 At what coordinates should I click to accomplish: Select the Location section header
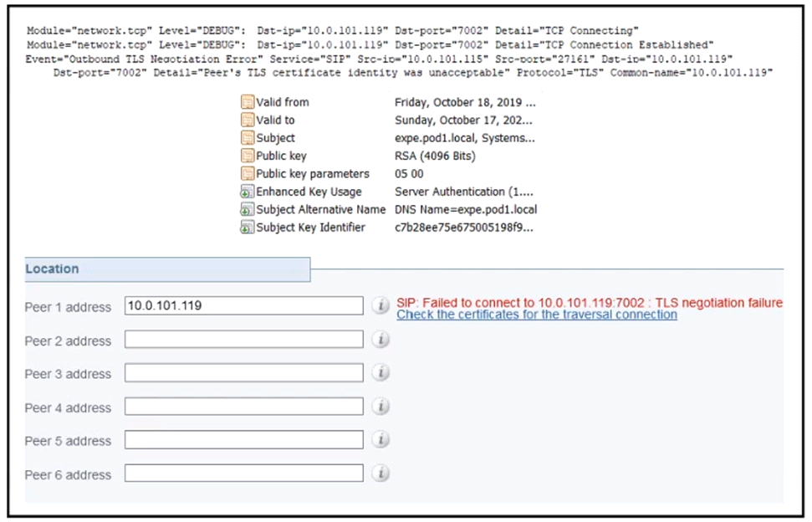[52, 269]
